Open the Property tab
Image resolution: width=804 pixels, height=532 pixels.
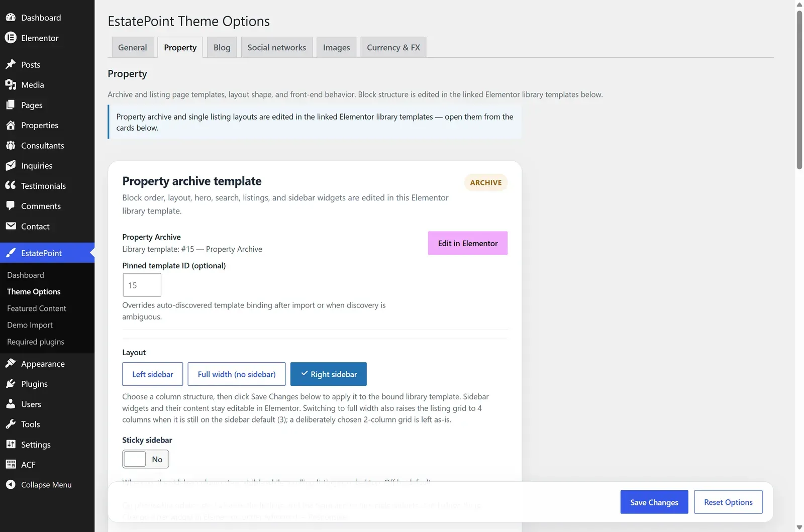pos(180,47)
